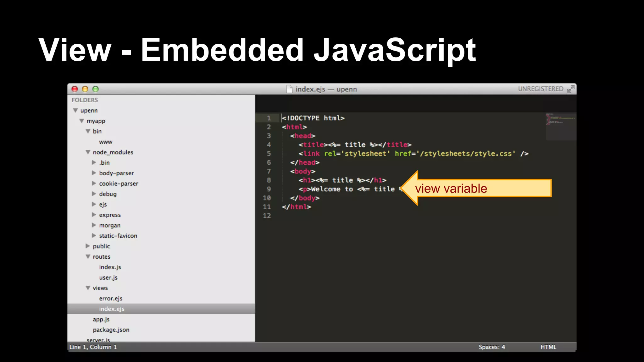Collapse the upenn folder triangle
The image size is (644, 362).
75,110
